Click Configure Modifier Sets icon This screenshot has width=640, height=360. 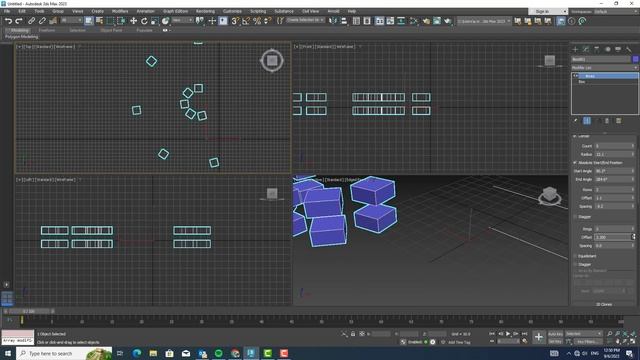pos(619,121)
